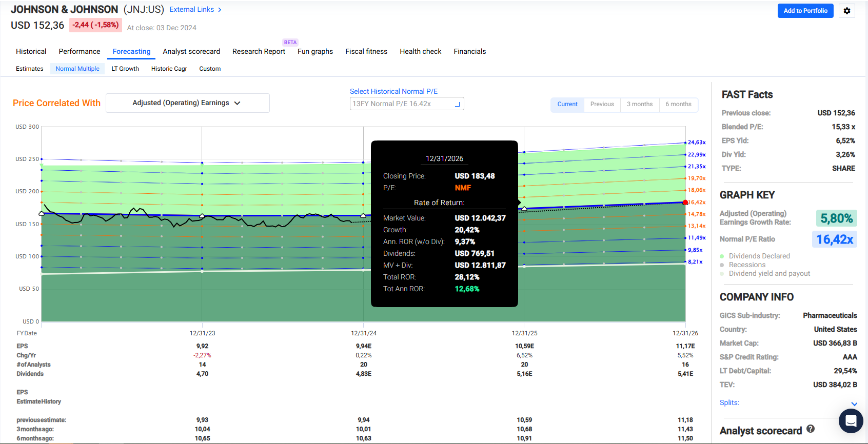Screen dimensions: 868x444
Task: Switch estimate view to 6 months
Action: 678,104
